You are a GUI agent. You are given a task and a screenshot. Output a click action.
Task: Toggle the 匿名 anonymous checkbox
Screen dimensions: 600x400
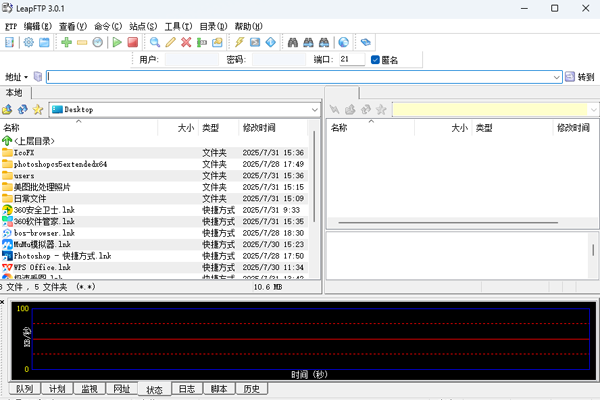[x=376, y=60]
